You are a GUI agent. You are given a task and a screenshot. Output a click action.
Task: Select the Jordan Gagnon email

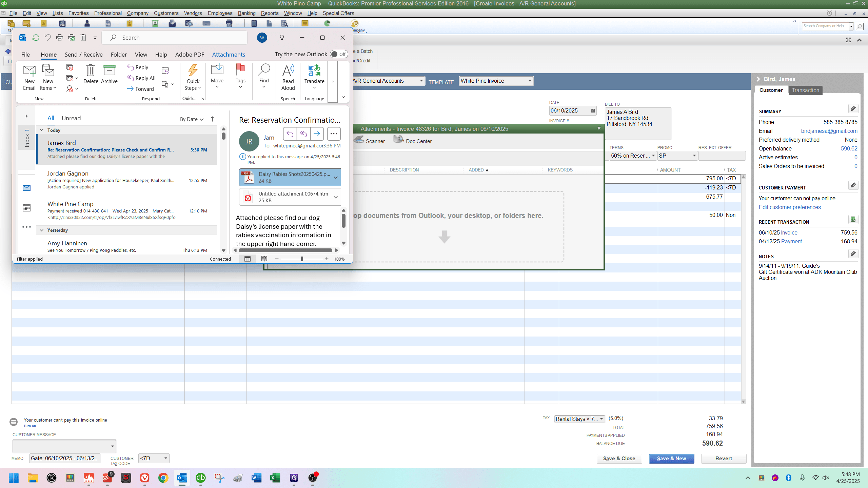click(x=127, y=180)
